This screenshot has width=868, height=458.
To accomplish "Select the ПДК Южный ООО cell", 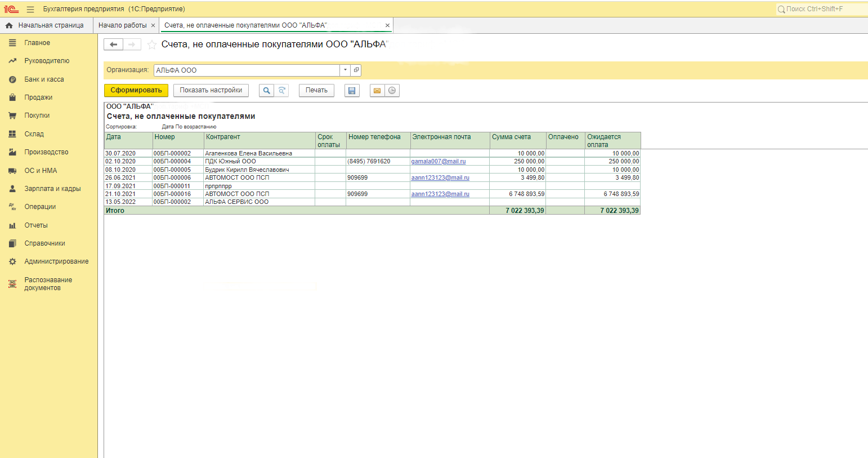I will coord(259,161).
